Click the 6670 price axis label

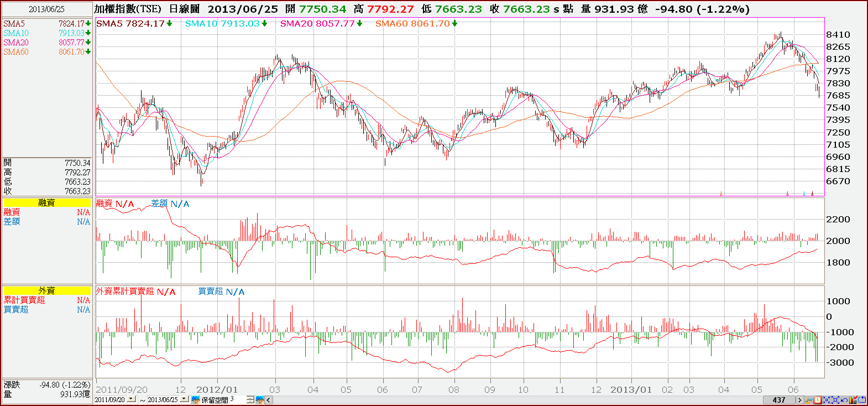click(838, 181)
